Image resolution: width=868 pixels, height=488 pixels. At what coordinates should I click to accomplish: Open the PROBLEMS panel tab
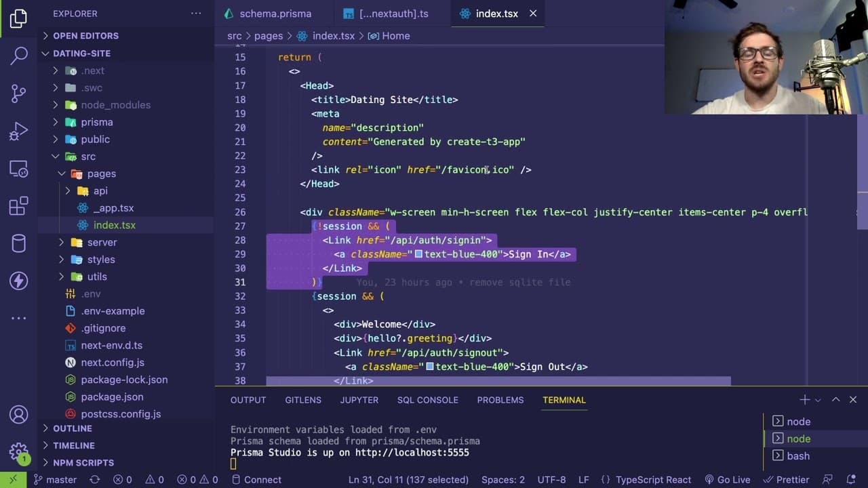(x=500, y=400)
